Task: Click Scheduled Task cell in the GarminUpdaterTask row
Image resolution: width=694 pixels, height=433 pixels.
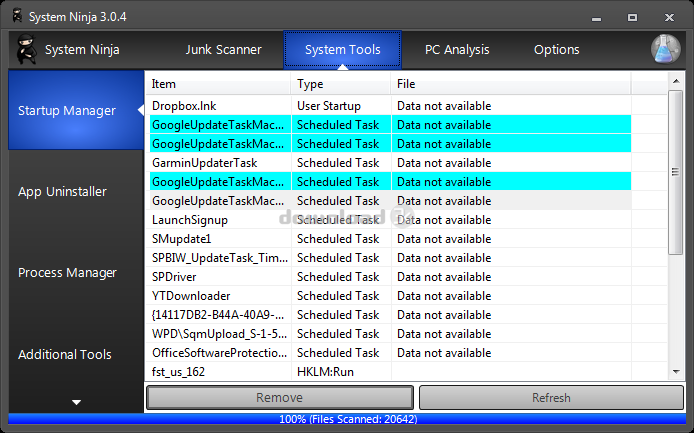Action: [x=338, y=163]
